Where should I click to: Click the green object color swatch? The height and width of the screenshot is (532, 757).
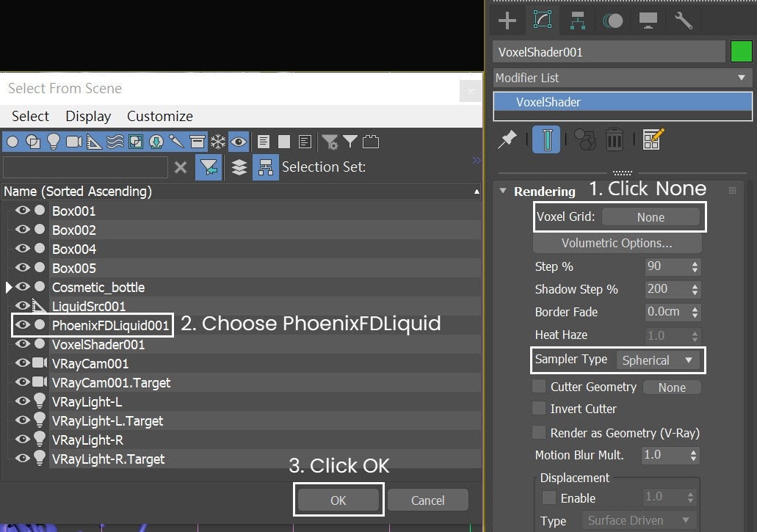click(741, 51)
